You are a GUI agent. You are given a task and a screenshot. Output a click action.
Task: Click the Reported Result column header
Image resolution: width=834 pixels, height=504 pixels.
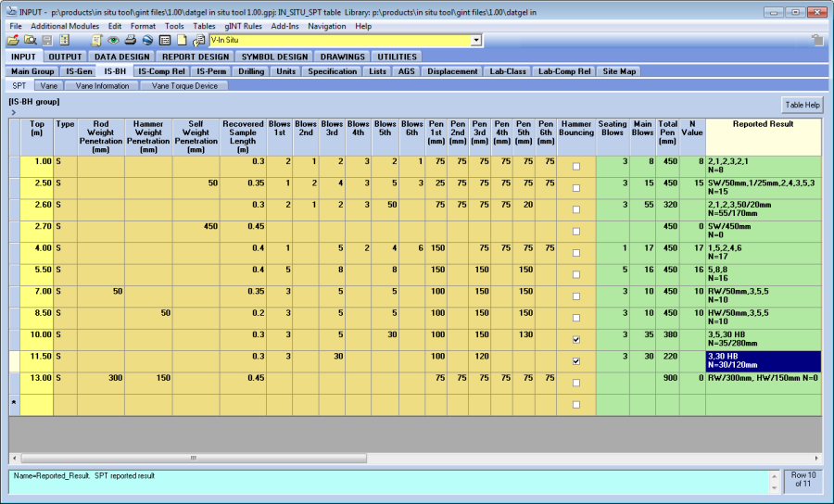click(x=762, y=124)
